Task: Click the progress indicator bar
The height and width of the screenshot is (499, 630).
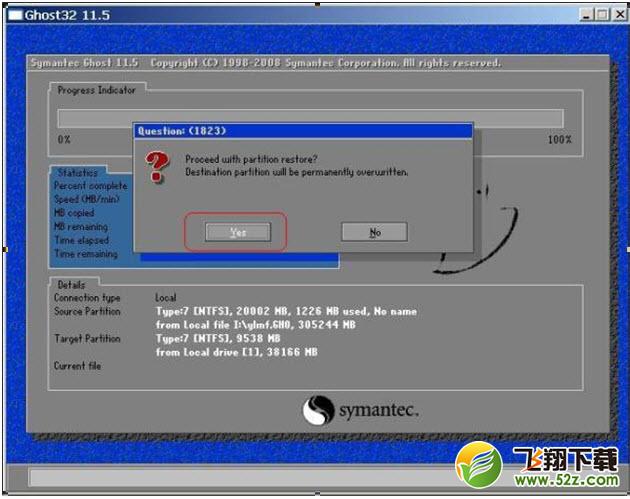Action: [310, 118]
